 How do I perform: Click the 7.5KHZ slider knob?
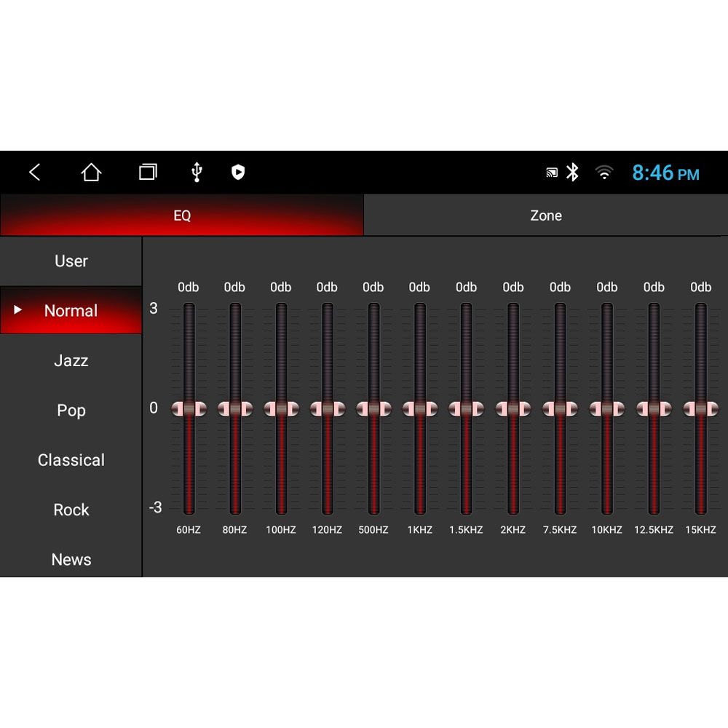(560, 408)
